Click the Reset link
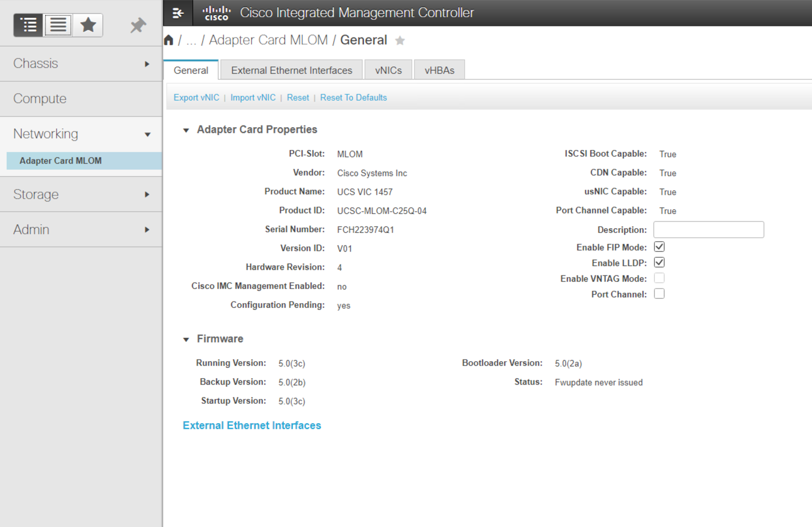812x527 pixels. (298, 98)
